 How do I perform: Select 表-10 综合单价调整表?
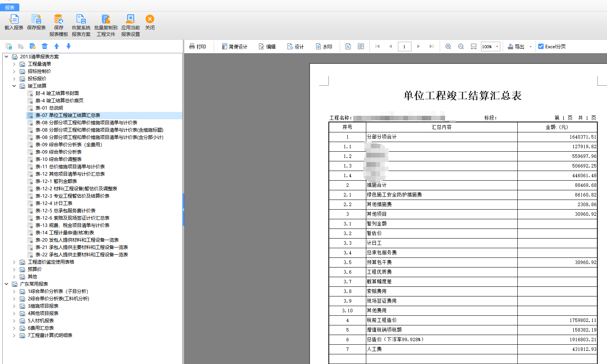[x=58, y=159]
